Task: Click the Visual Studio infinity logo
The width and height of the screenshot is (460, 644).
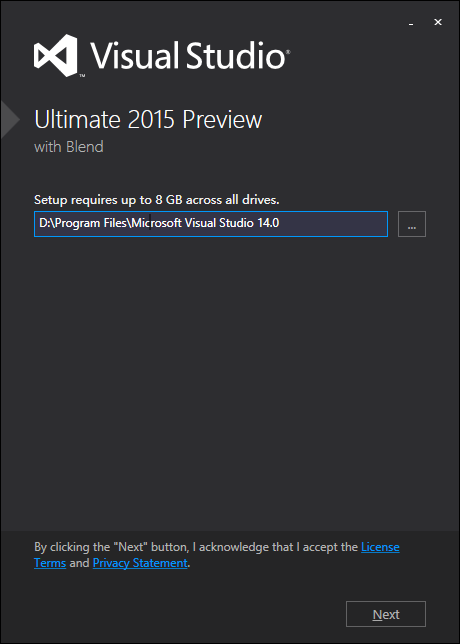Action: [x=55, y=55]
